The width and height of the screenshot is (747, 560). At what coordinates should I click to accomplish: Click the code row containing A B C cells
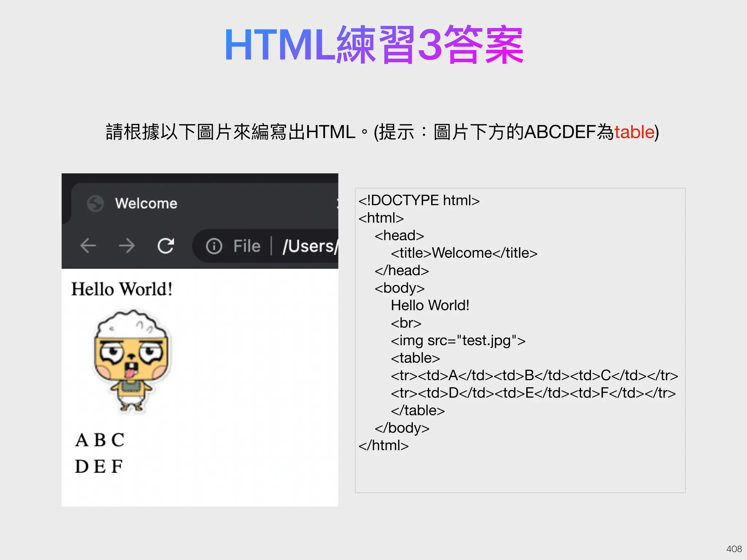[x=534, y=376]
